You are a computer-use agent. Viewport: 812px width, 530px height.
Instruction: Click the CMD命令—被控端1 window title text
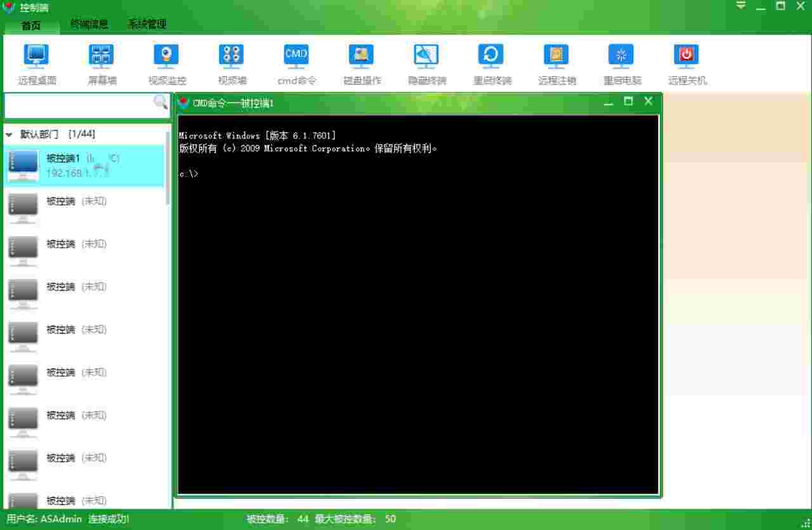pos(233,103)
